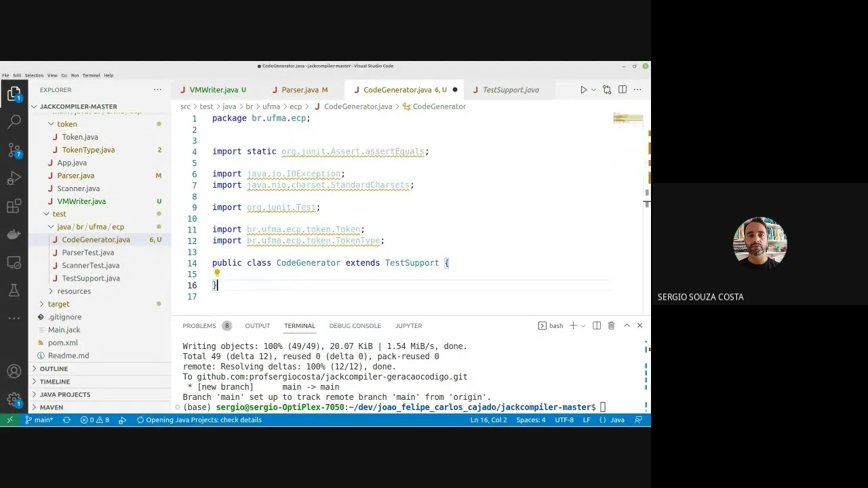Open pom.xml in explorer
Viewport: 868px width, 488px height.
[62, 343]
